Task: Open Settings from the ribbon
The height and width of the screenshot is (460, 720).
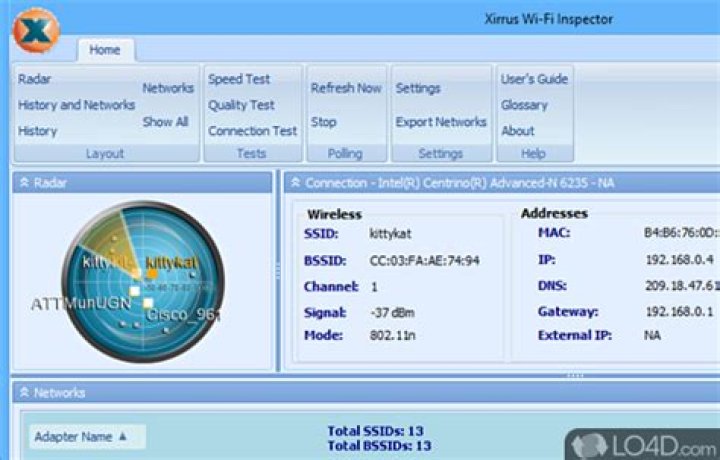Action: pos(418,88)
